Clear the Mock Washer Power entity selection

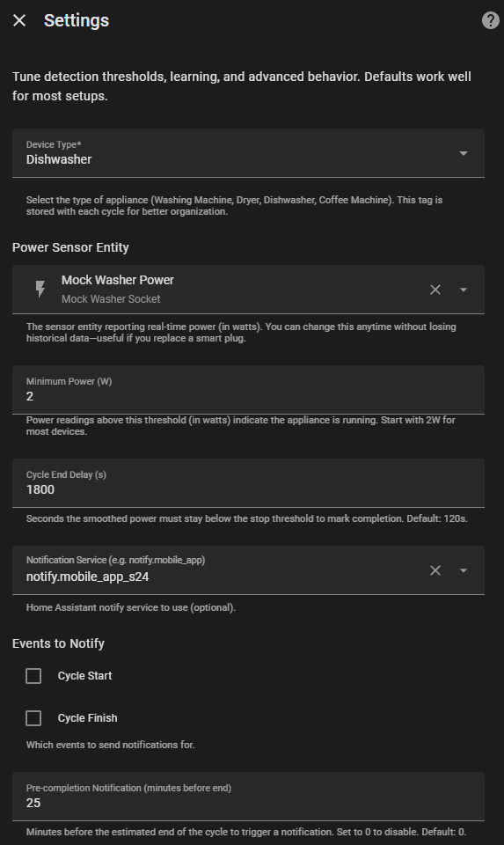point(435,290)
